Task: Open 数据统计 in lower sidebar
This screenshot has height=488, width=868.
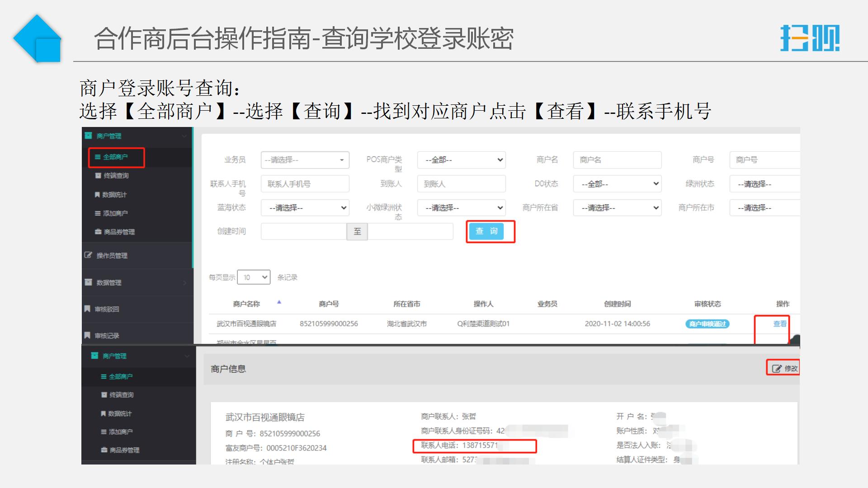Action: click(117, 414)
